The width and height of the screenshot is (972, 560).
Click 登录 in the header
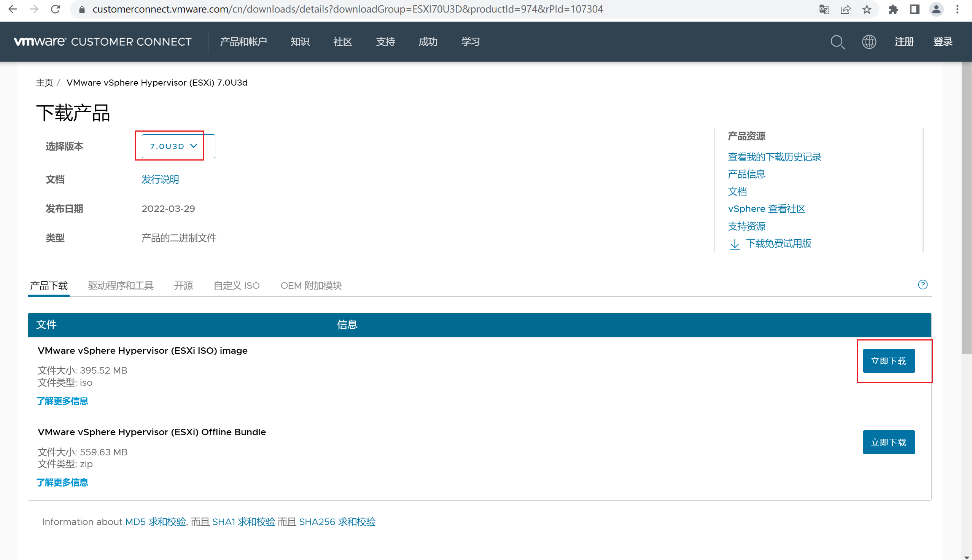pos(943,41)
